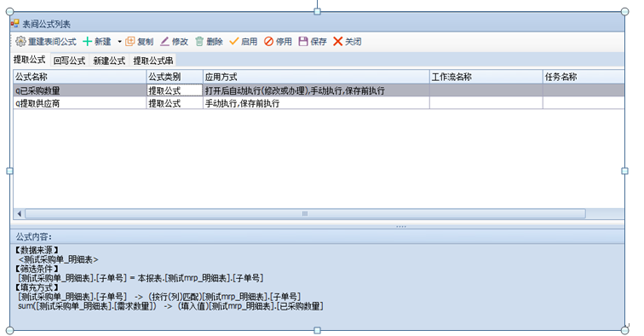The width and height of the screenshot is (644, 336).
Task: Click the 启用 checkmark icon
Action: [233, 42]
